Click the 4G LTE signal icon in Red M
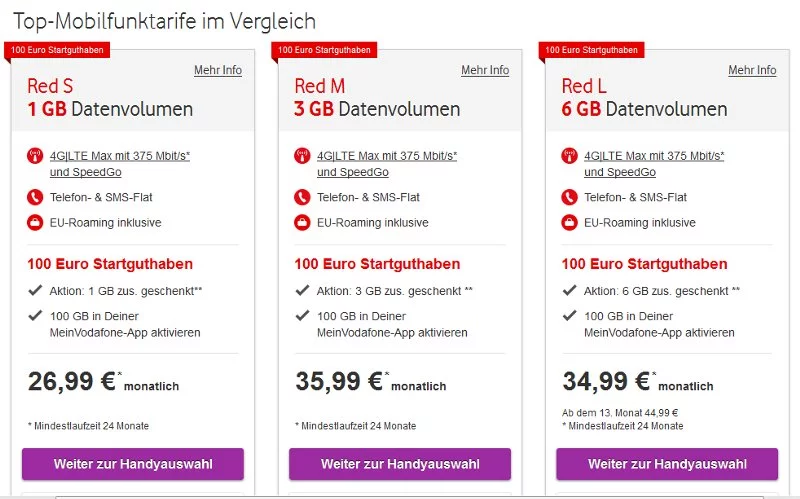 click(x=302, y=156)
